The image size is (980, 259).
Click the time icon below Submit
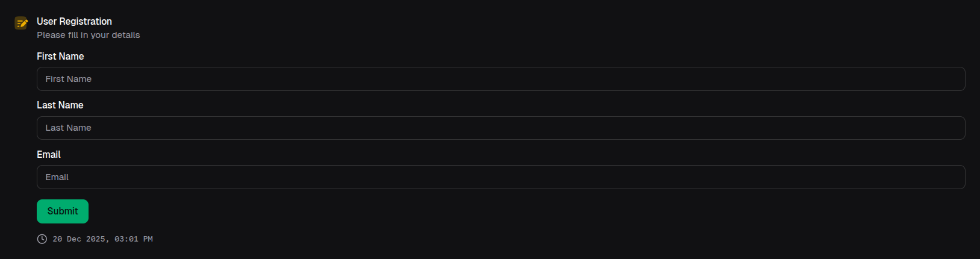click(x=42, y=239)
